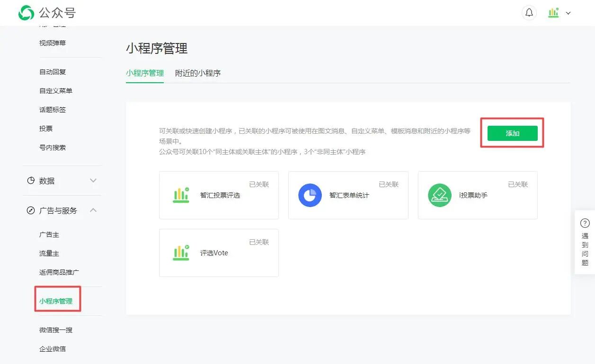595x364 pixels.
Task: Expand the account dropdown arrow
Action: pos(568,13)
